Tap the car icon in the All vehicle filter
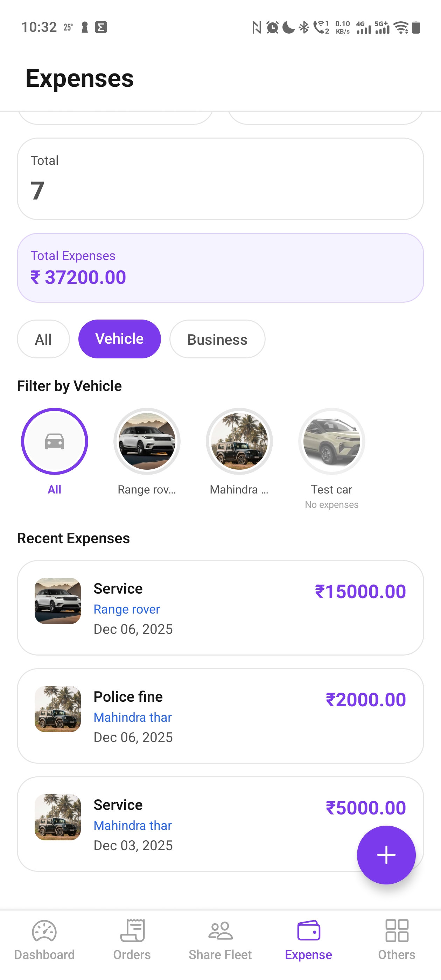 [x=54, y=441]
